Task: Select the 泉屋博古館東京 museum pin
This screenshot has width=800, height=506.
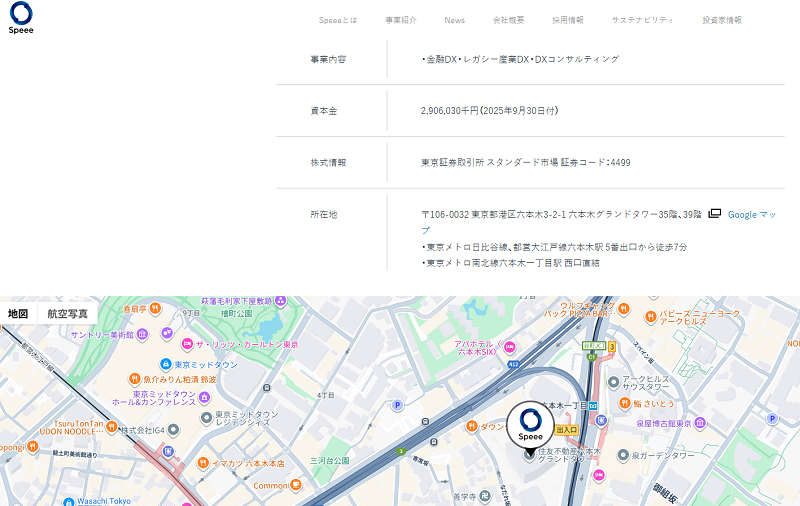Action: pos(701,423)
